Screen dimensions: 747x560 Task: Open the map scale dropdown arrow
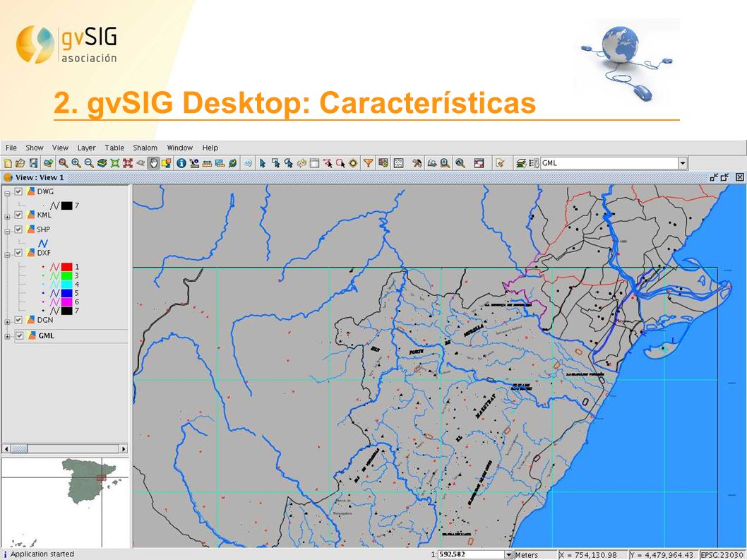tap(509, 555)
